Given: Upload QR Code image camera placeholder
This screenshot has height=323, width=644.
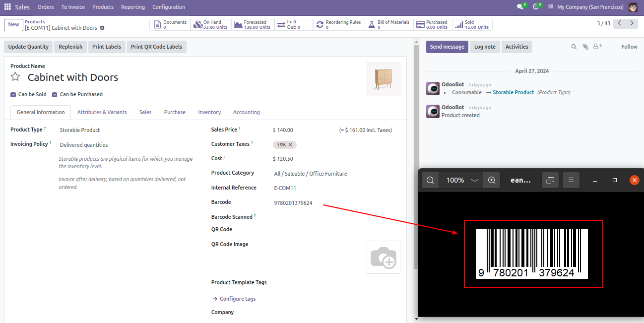Looking at the screenshot, I should [x=384, y=257].
